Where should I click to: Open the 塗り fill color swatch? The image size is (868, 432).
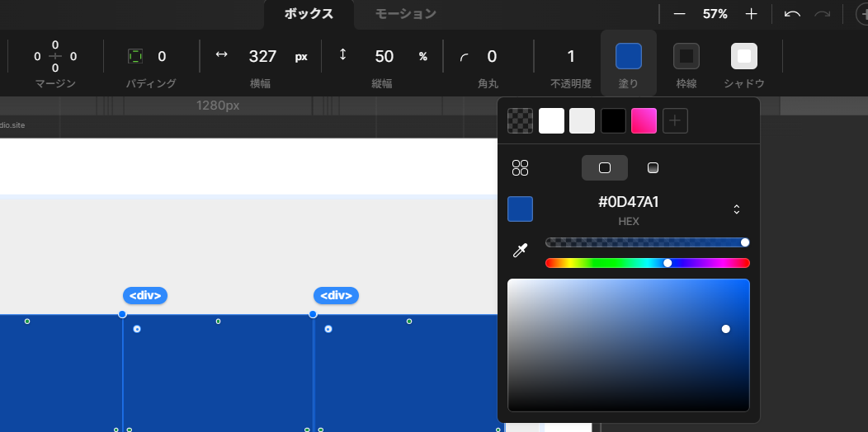[629, 56]
